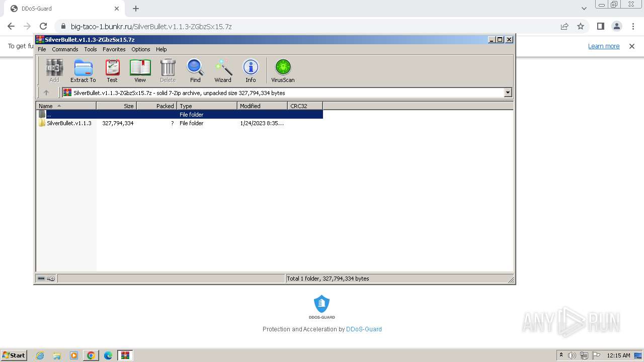This screenshot has height=362, width=644.
Task: Open the View file tool
Action: [x=140, y=70]
